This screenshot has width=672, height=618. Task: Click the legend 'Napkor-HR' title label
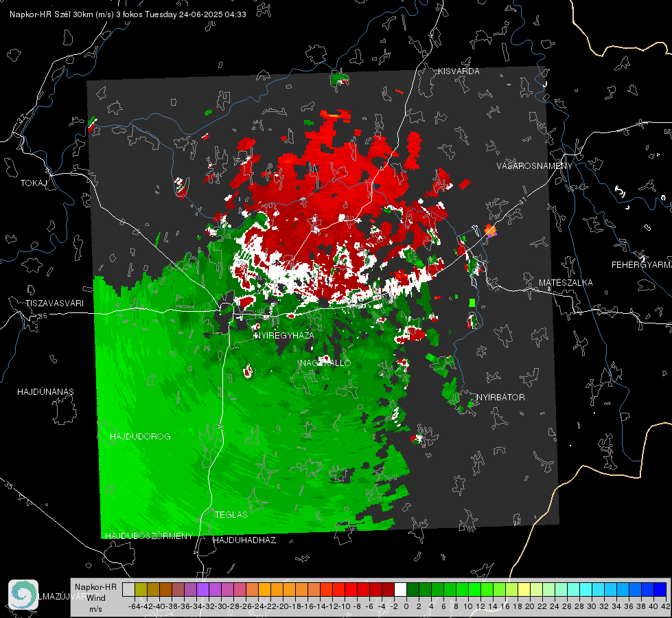click(95, 586)
